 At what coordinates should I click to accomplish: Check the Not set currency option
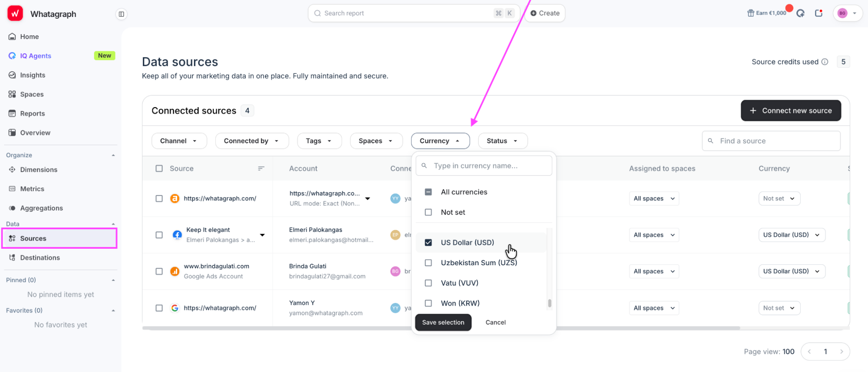click(x=428, y=212)
